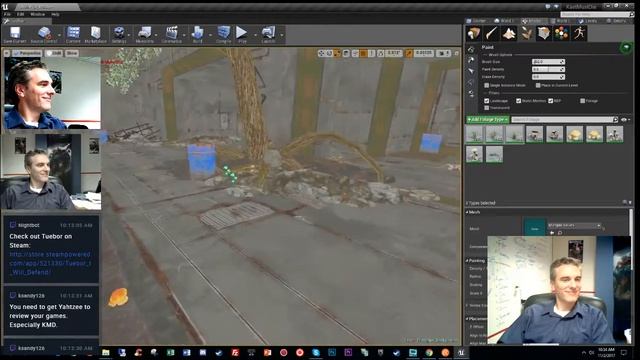Viewport: 640px width, 360px height.
Task: Toggle scale snapping orange icon in viewport
Action: pyautogui.click(x=409, y=53)
